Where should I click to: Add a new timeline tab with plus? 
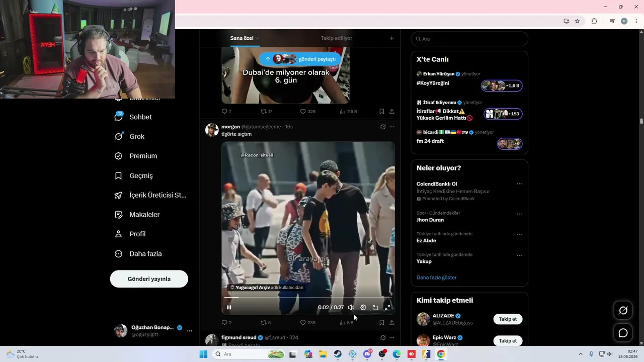[x=391, y=38]
